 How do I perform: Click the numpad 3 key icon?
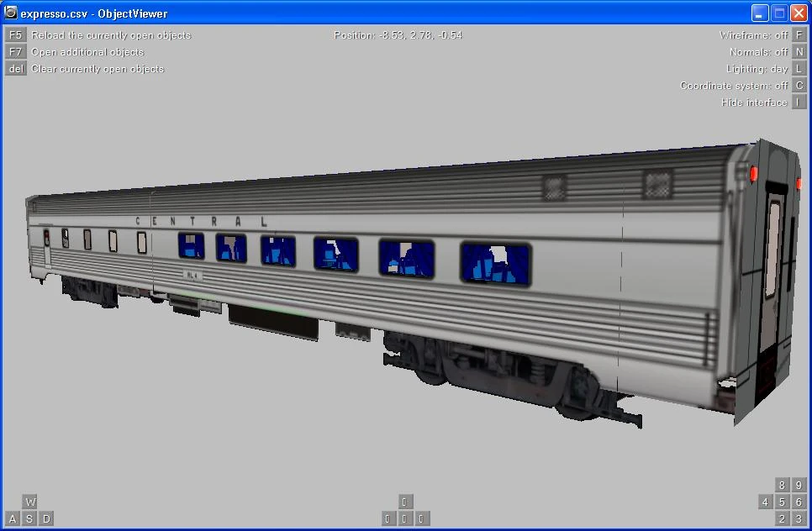[x=799, y=518]
